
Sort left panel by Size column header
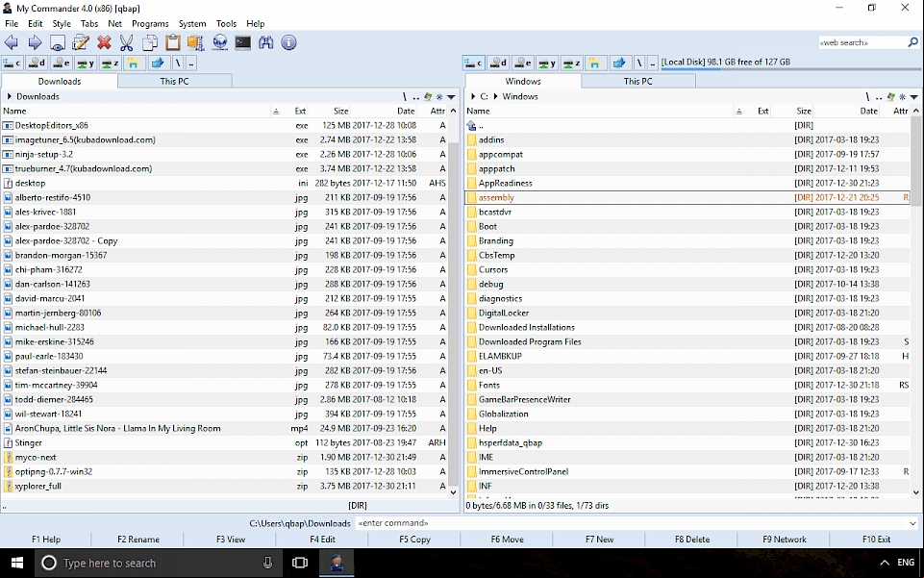pos(340,111)
